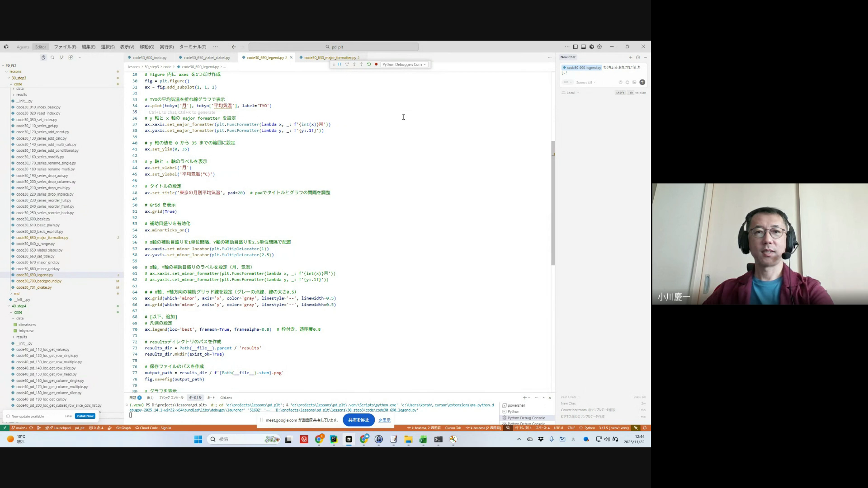Open the Extensions view in the sidebar

coord(71,58)
